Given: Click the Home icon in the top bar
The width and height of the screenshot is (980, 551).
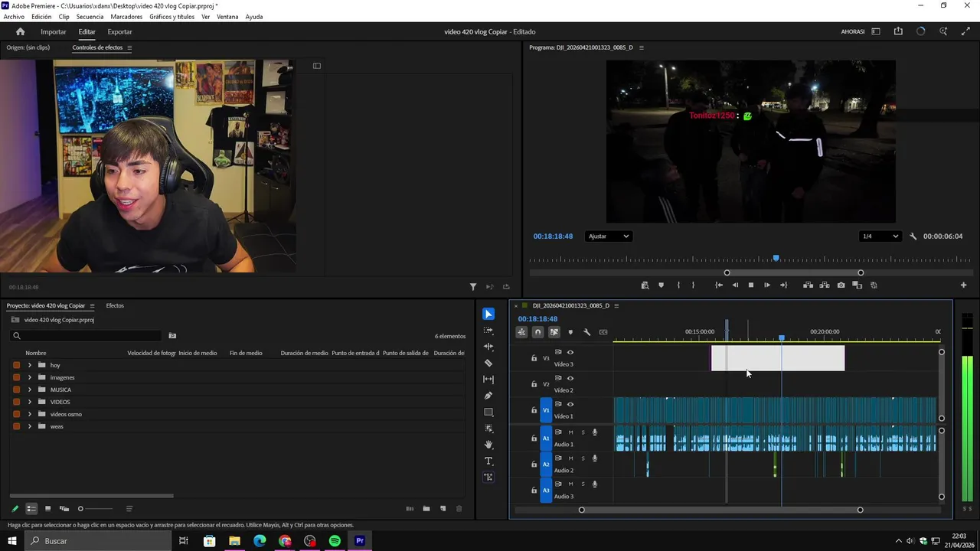Looking at the screenshot, I should 20,31.
